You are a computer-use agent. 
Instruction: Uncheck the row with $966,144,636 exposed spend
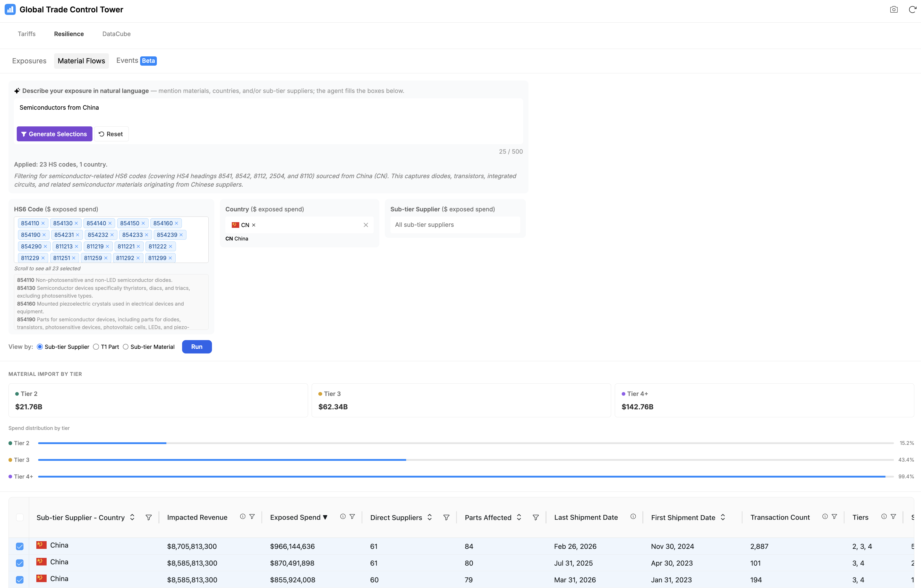click(x=20, y=546)
